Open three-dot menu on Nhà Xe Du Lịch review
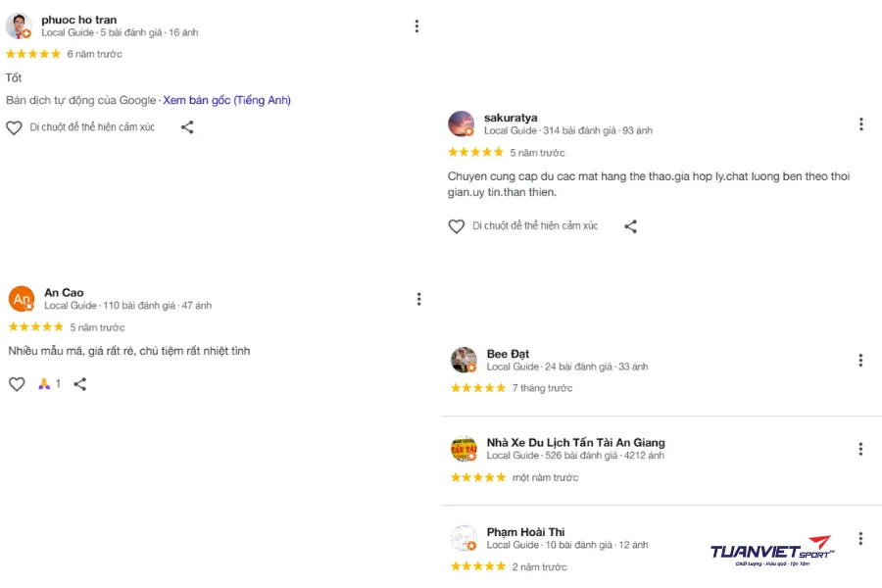Screen dimensions: 882x588 point(860,449)
